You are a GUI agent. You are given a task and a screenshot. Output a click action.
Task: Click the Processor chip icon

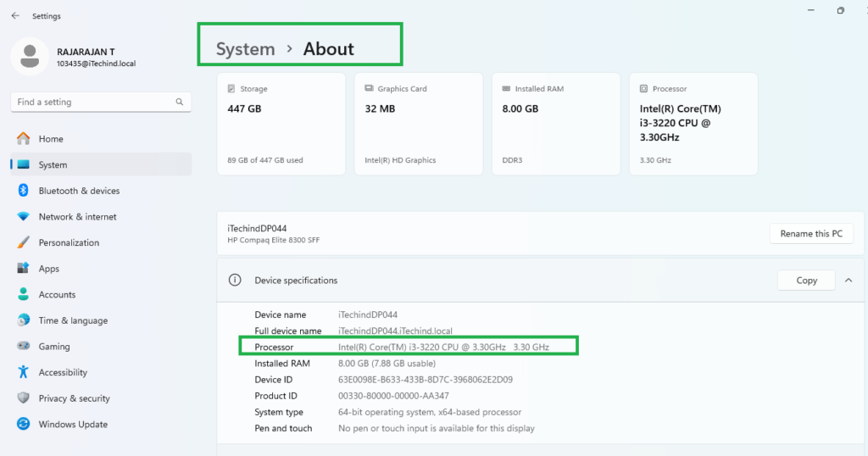(x=644, y=88)
